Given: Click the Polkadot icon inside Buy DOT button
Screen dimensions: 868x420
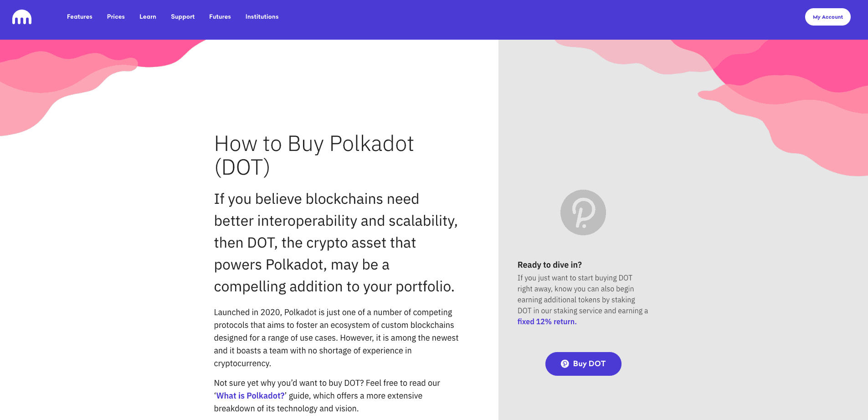Looking at the screenshot, I should click(565, 363).
